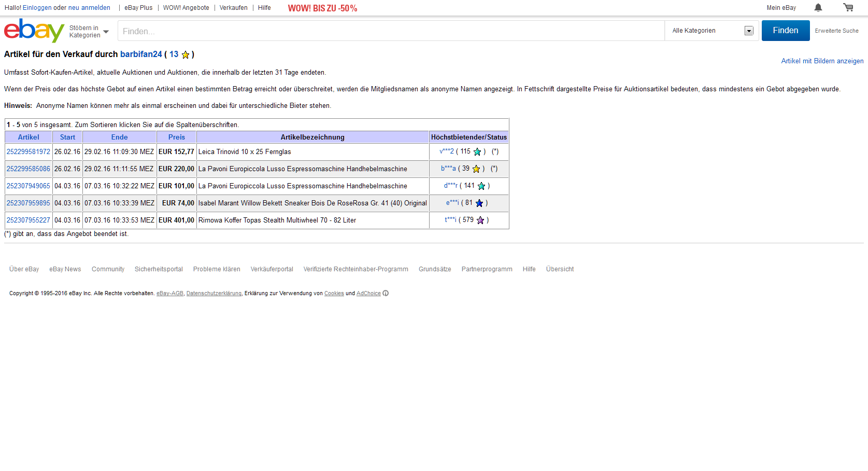Sort table by Artikel column

pyautogui.click(x=29, y=137)
